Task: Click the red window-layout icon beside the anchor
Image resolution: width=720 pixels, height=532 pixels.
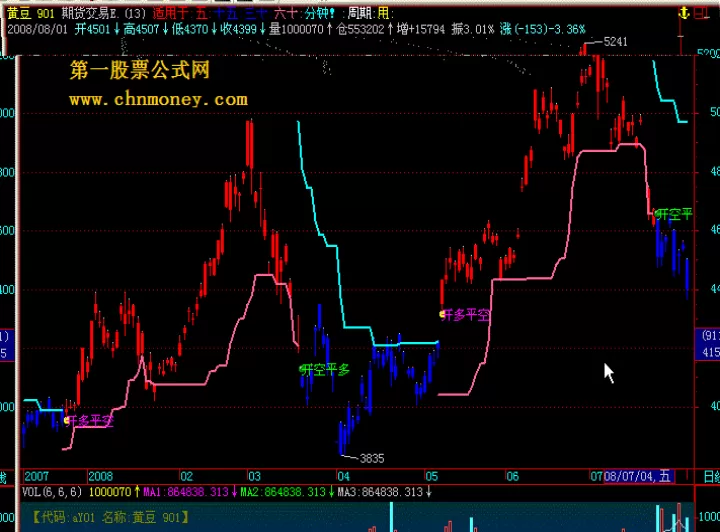Action: (x=702, y=13)
